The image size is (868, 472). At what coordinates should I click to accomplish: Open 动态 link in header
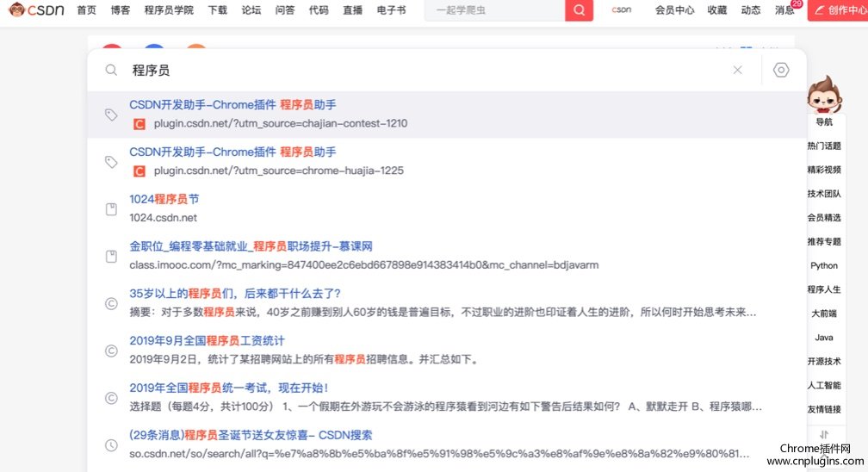click(x=751, y=10)
